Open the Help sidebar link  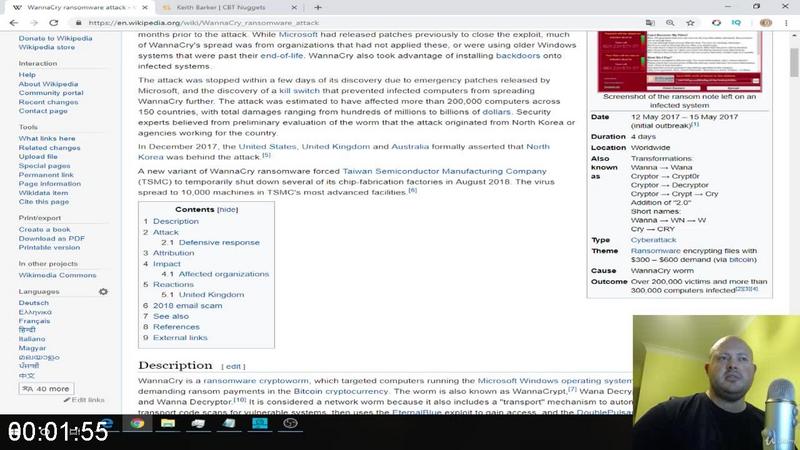27,75
